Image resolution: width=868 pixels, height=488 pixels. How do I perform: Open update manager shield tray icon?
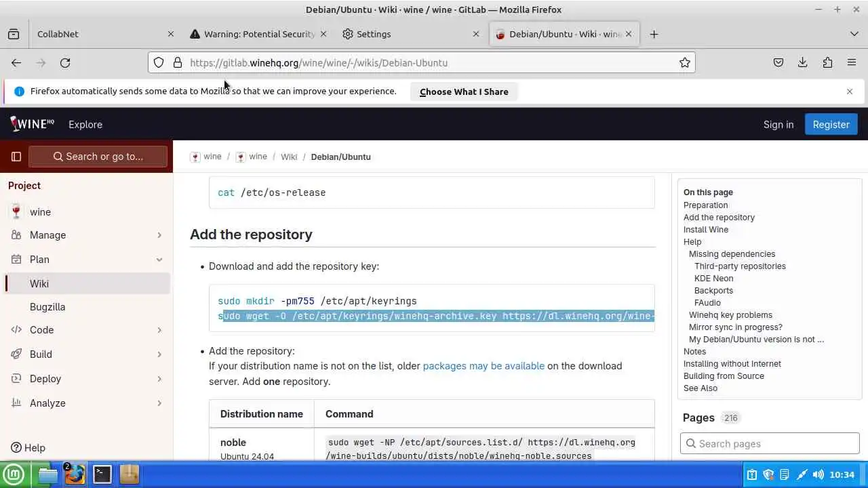768,474
